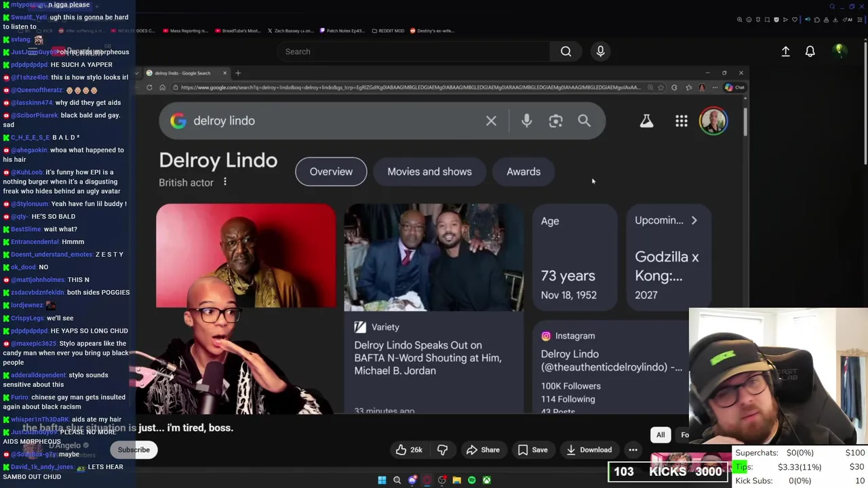Open Xbox app from taskbar
This screenshot has width=868, height=488.
486,480
